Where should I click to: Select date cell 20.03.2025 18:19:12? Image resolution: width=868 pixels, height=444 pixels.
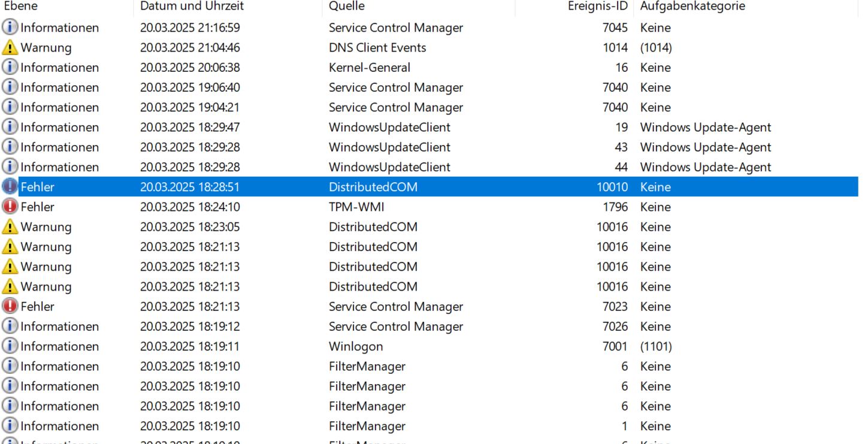(190, 326)
